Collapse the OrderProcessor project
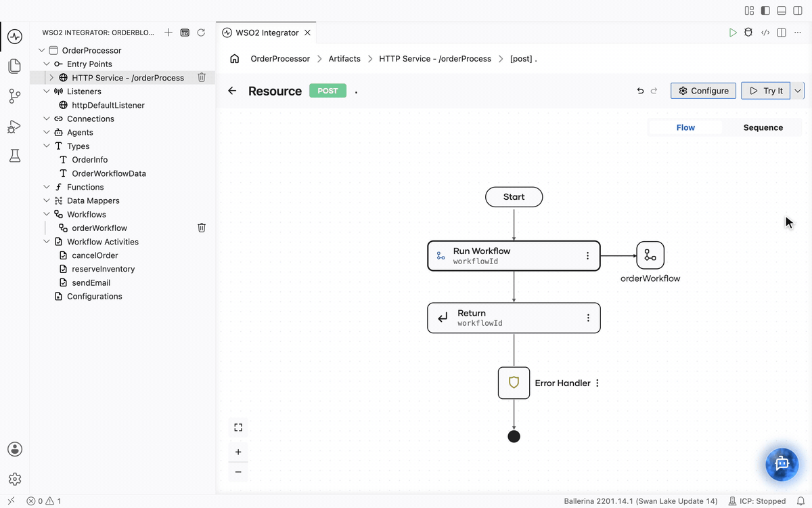 (x=42, y=51)
